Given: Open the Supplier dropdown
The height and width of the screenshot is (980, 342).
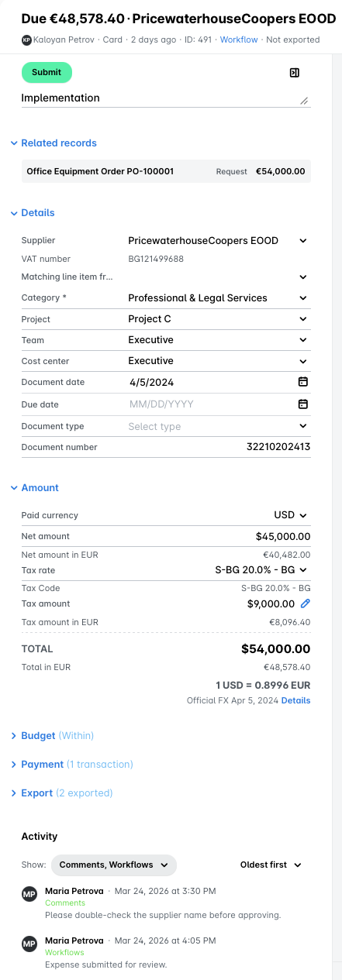Looking at the screenshot, I should point(218,241).
